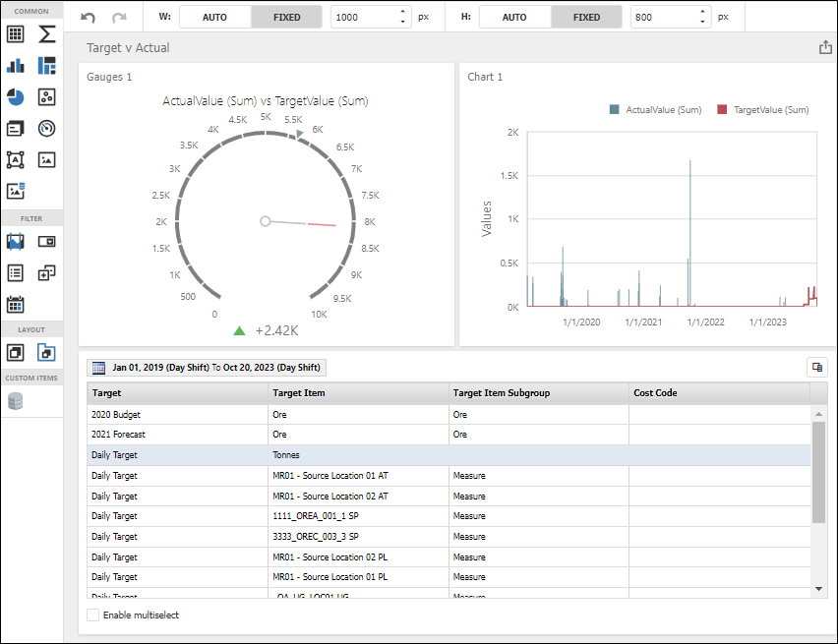Insert a Gauges dashboard item
Image resolution: width=838 pixels, height=644 pixels.
pyautogui.click(x=47, y=128)
